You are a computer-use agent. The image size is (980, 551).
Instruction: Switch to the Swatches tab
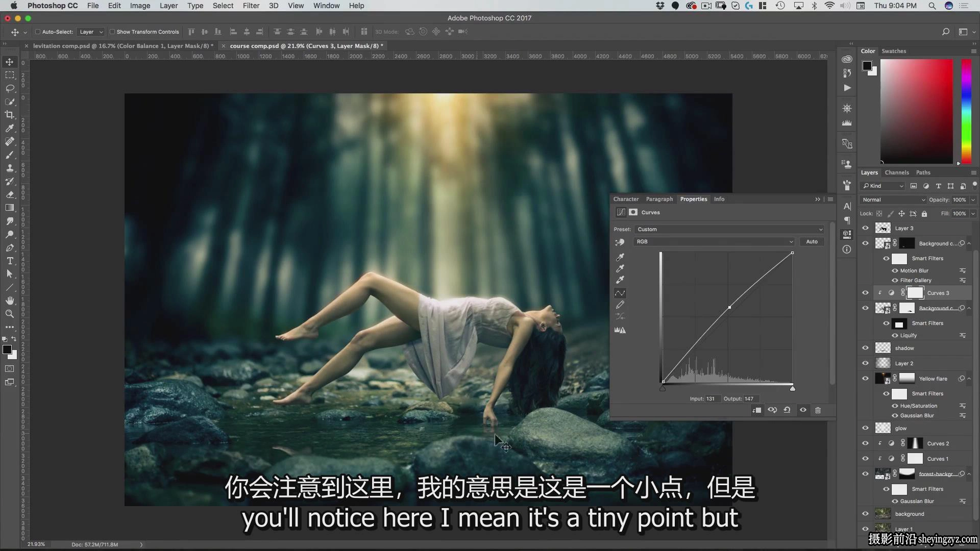[x=894, y=51]
